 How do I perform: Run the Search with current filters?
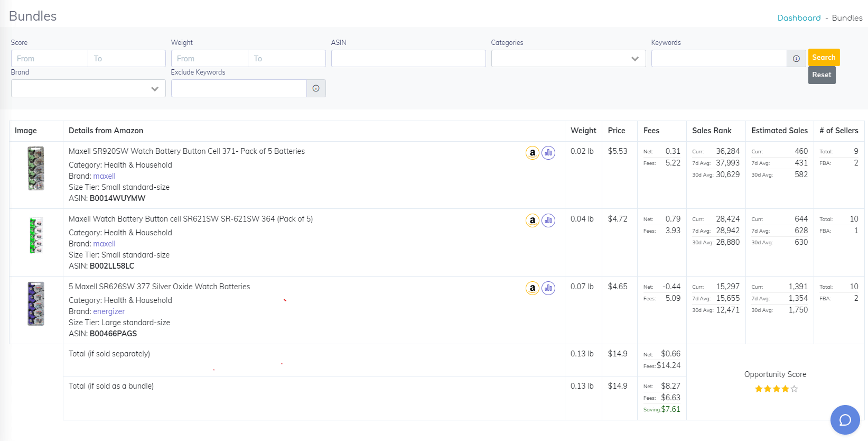824,58
